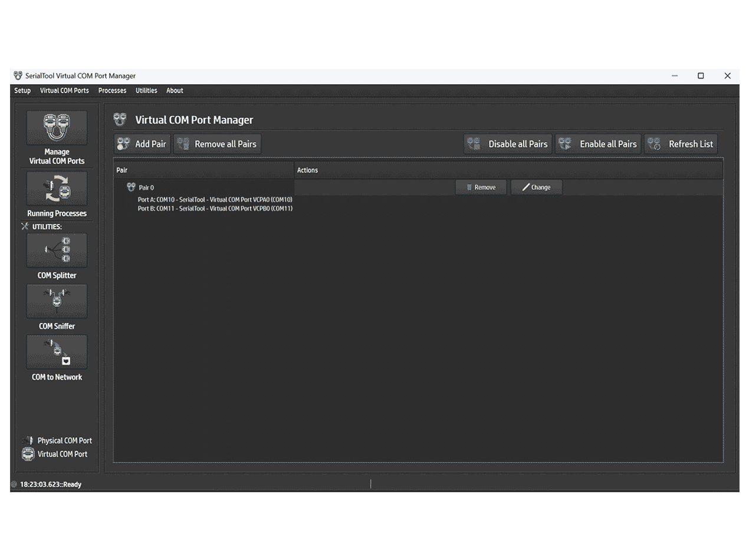Image resolution: width=749 pixels, height=560 pixels.
Task: Open the Processes menu
Action: click(112, 91)
